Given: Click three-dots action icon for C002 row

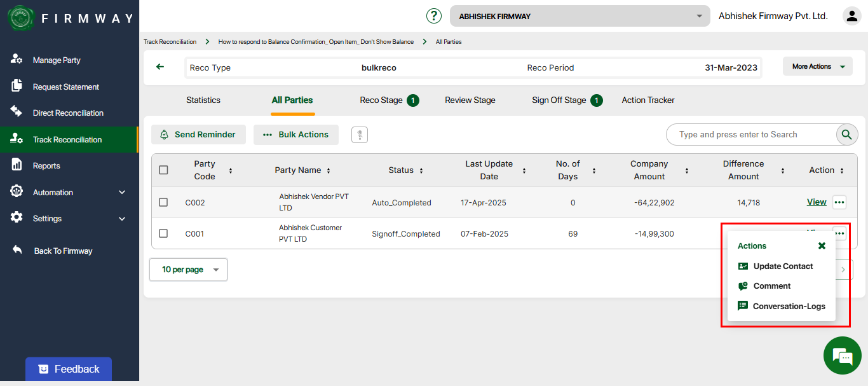Looking at the screenshot, I should 839,202.
